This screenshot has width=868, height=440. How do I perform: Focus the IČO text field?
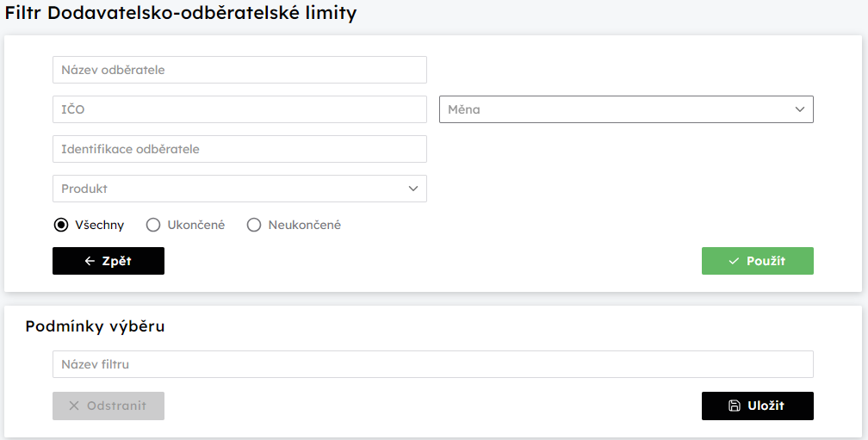pyautogui.click(x=239, y=109)
